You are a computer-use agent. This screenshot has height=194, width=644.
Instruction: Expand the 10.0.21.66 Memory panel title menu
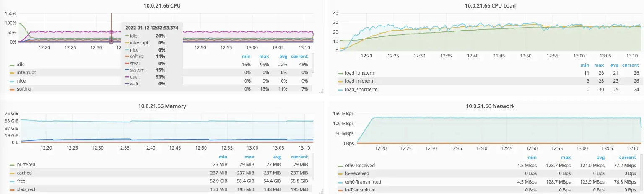pyautogui.click(x=162, y=106)
